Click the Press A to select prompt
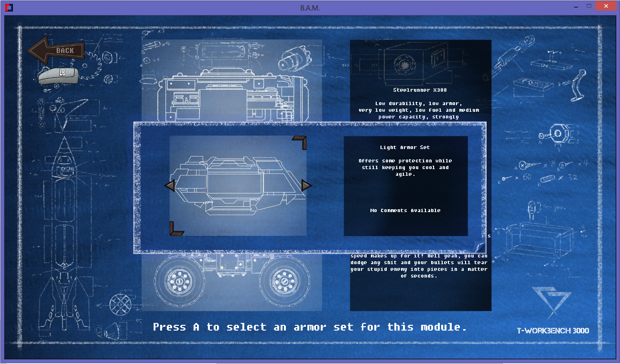This screenshot has height=364, width=620. [309, 327]
